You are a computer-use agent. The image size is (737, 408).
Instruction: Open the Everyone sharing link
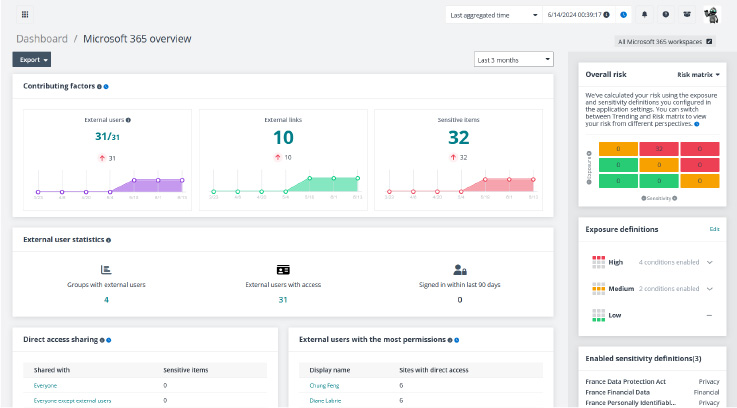coord(45,385)
